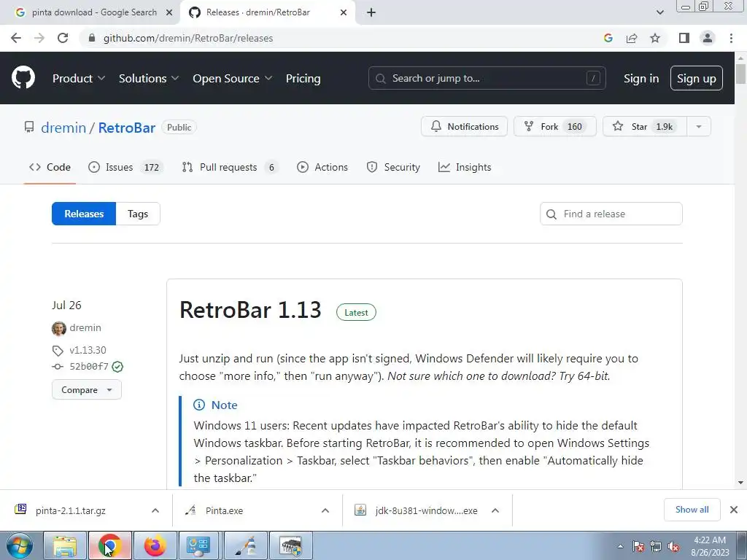Click the address bar URL

[x=188, y=38]
